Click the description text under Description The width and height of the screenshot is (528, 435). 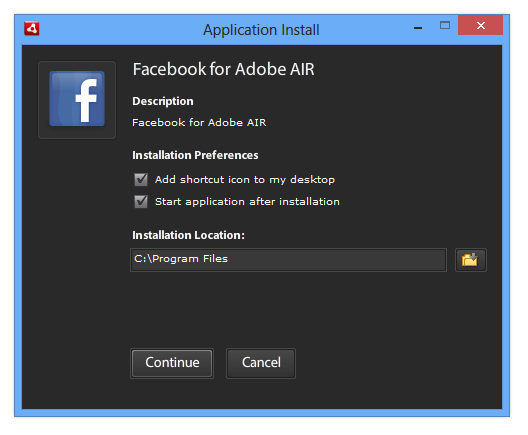point(199,123)
